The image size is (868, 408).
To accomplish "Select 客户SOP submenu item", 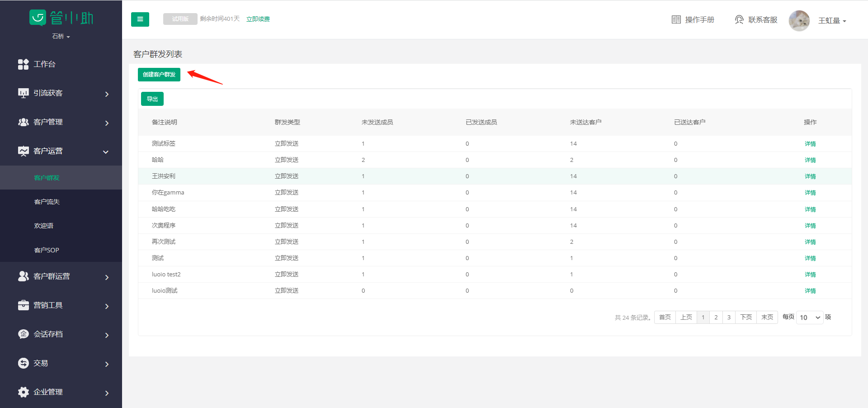I will pyautogui.click(x=47, y=250).
